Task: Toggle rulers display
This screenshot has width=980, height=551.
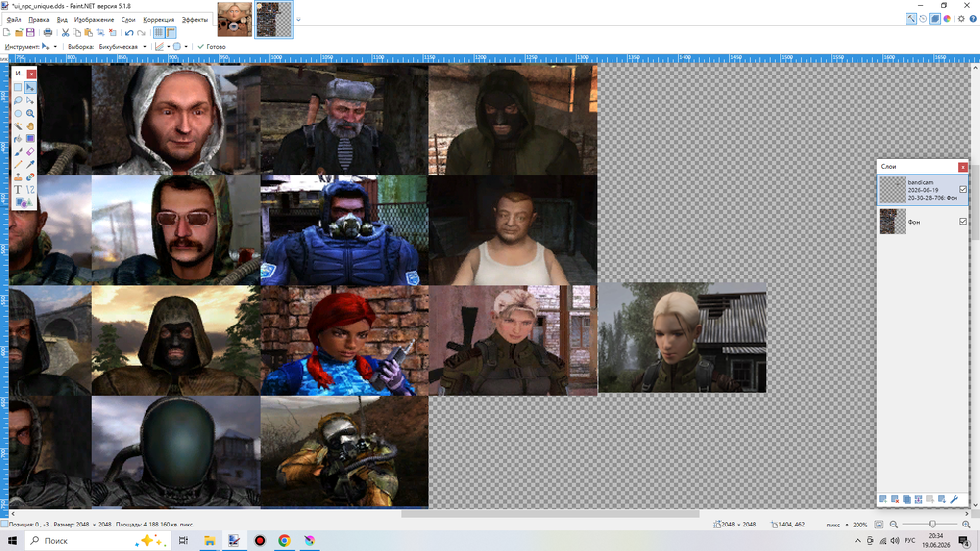Action: [171, 32]
